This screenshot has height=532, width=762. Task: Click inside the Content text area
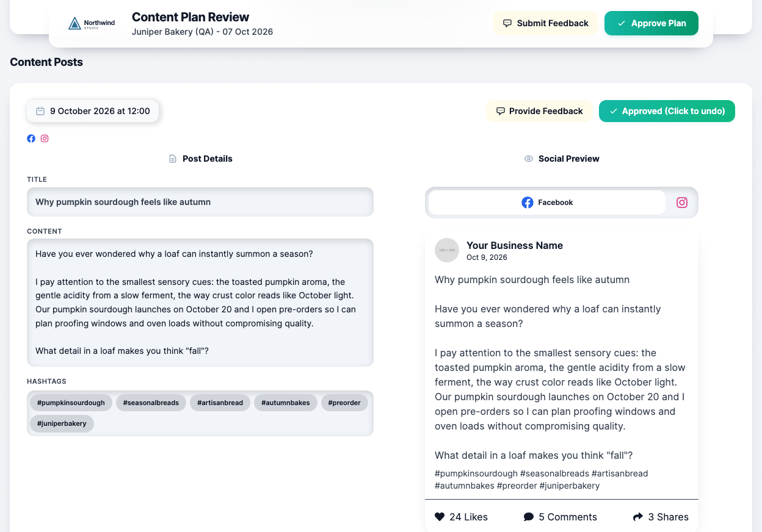tap(200, 303)
